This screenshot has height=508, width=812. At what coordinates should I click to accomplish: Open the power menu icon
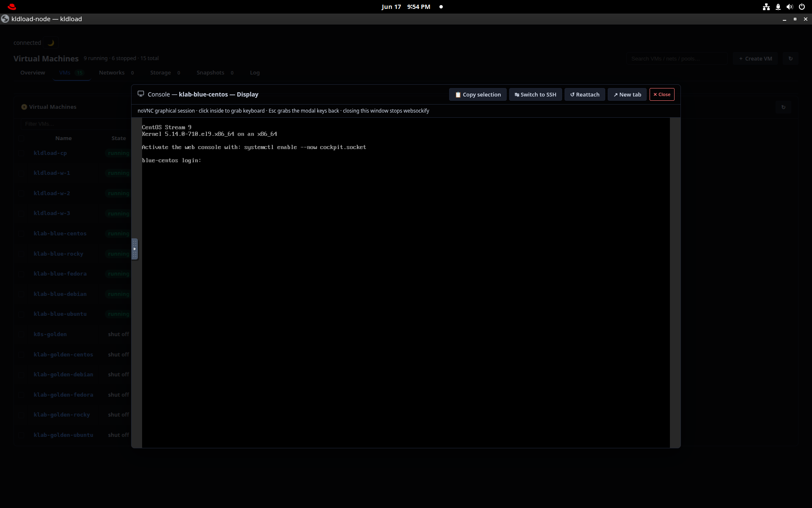pyautogui.click(x=801, y=7)
